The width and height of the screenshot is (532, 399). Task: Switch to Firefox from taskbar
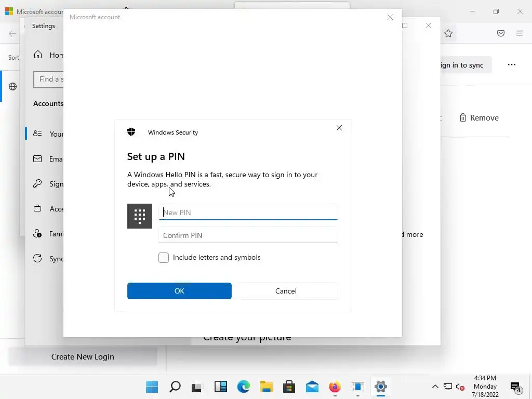point(335,387)
